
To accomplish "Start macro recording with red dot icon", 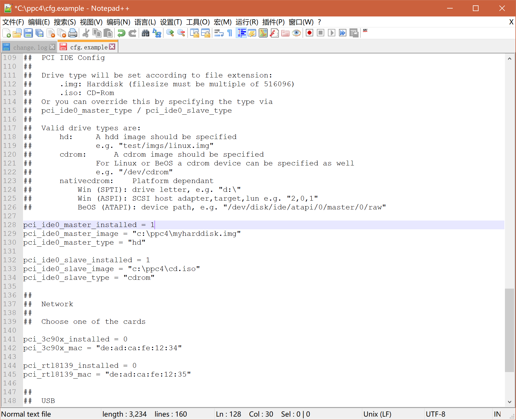I will [x=309, y=33].
